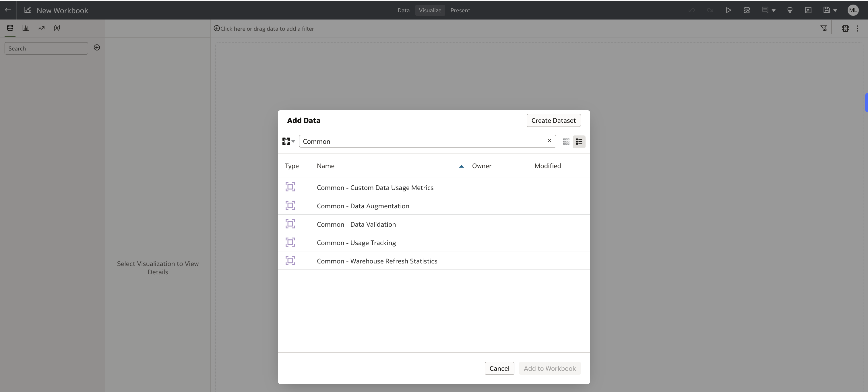This screenshot has width=868, height=392.
Task: Switch to the Data tab
Action: click(403, 10)
